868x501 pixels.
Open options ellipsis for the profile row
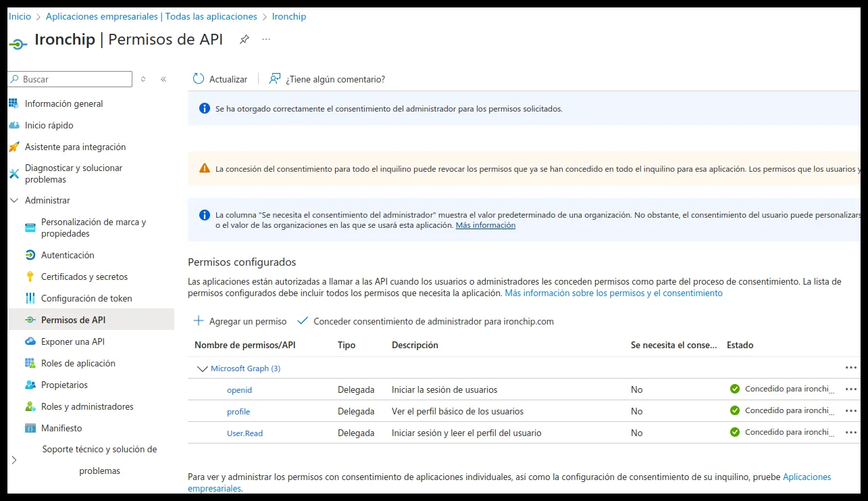[850, 411]
